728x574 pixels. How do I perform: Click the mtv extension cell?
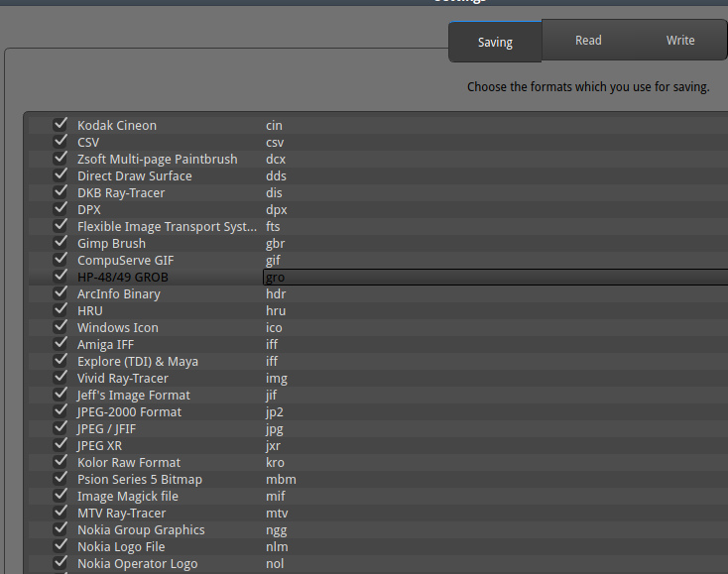click(277, 514)
